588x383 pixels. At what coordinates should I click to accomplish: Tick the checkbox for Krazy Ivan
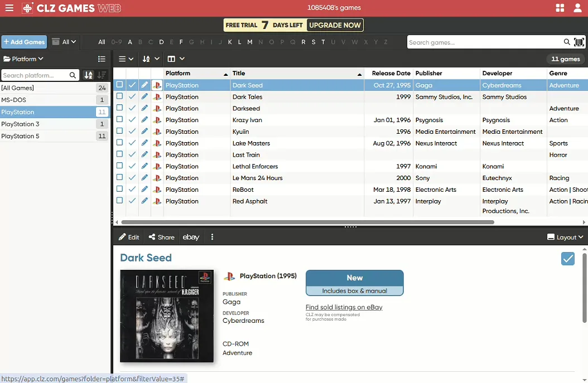click(119, 119)
